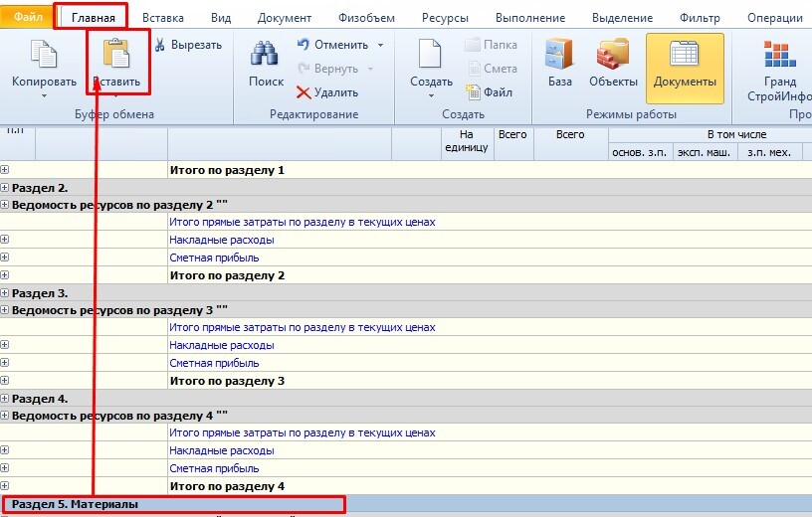Click Сметная прибыль under section 3
Image resolution: width=812 pixels, height=517 pixels.
click(x=214, y=363)
